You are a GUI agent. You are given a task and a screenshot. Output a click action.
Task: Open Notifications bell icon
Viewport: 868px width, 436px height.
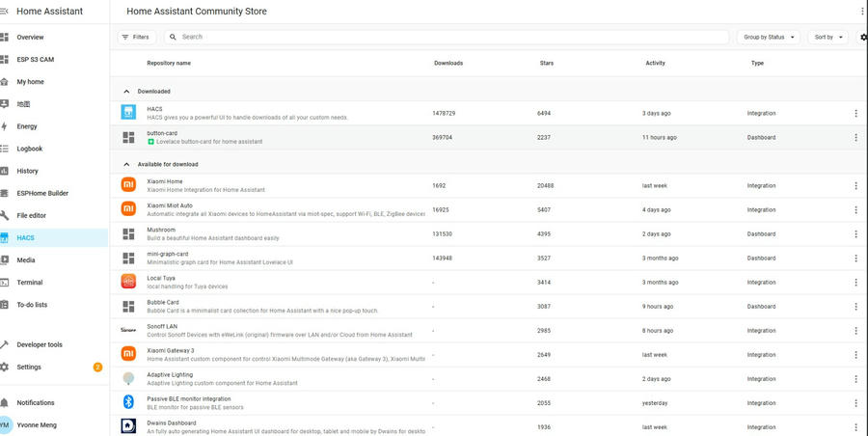pyautogui.click(x=5, y=403)
